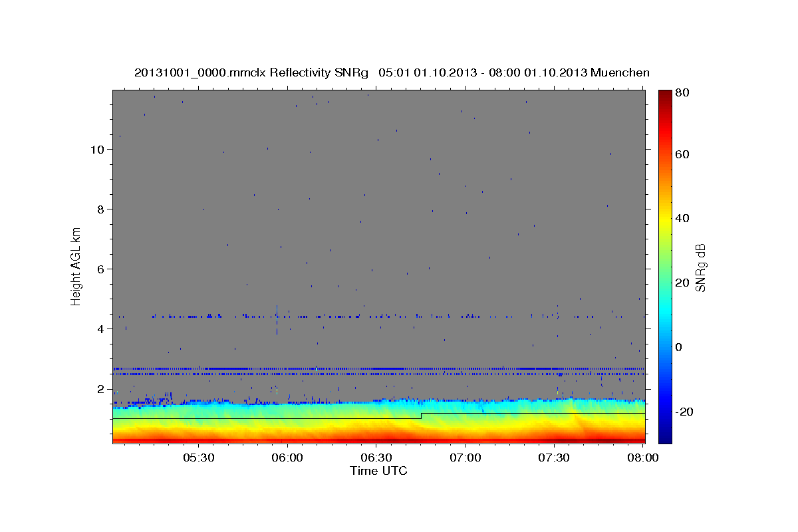798x532 pixels.
Task: Click the colorbar label 80
Action: click(683, 93)
